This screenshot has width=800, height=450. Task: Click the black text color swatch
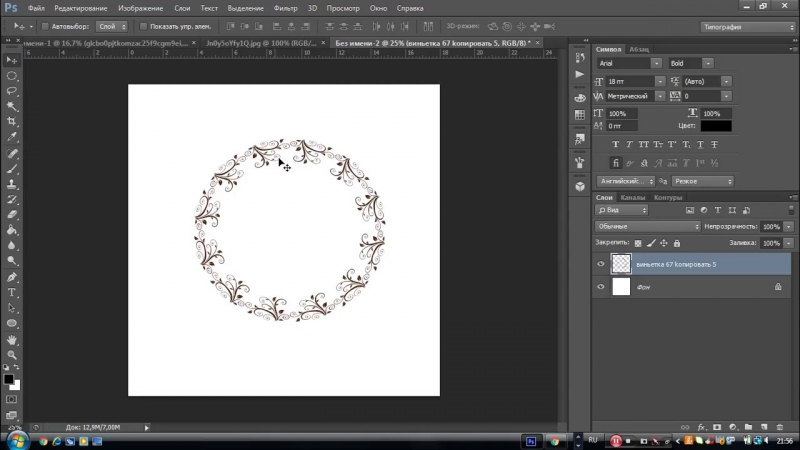click(x=715, y=126)
